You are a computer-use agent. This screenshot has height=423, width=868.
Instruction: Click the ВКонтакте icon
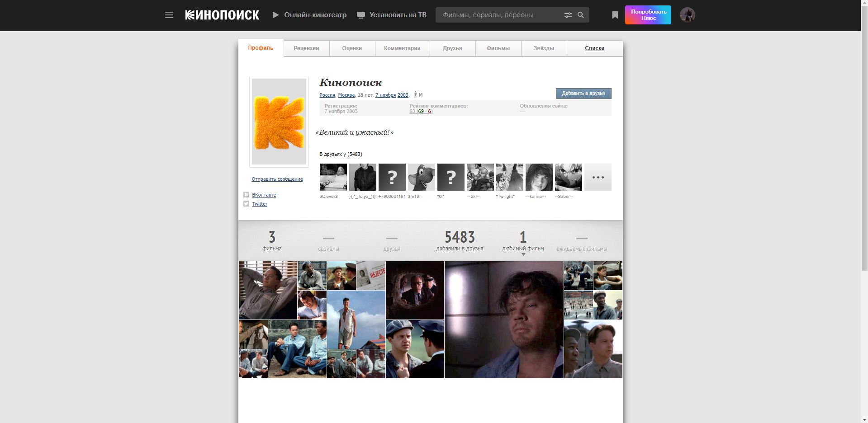(x=246, y=195)
